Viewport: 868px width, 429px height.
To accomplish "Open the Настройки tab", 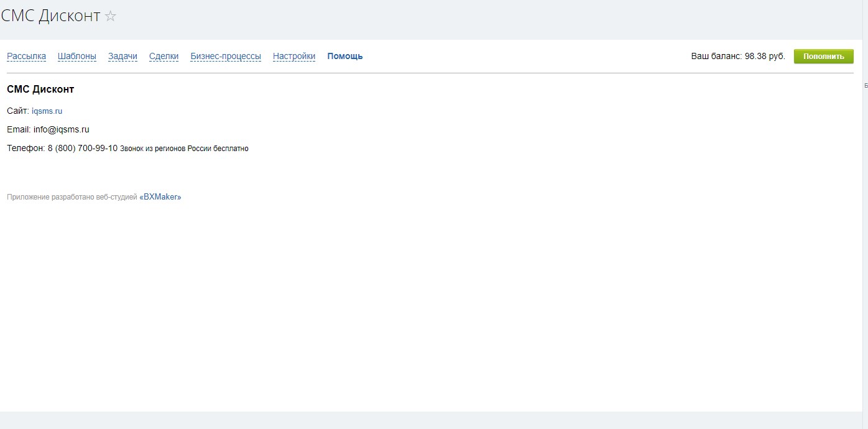I will click(x=294, y=56).
